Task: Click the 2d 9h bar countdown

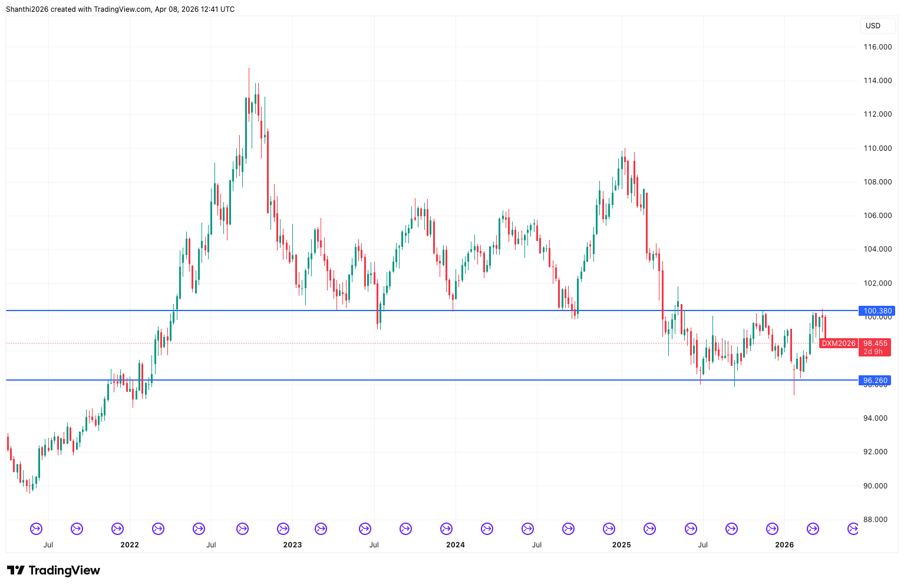Action: point(873,352)
